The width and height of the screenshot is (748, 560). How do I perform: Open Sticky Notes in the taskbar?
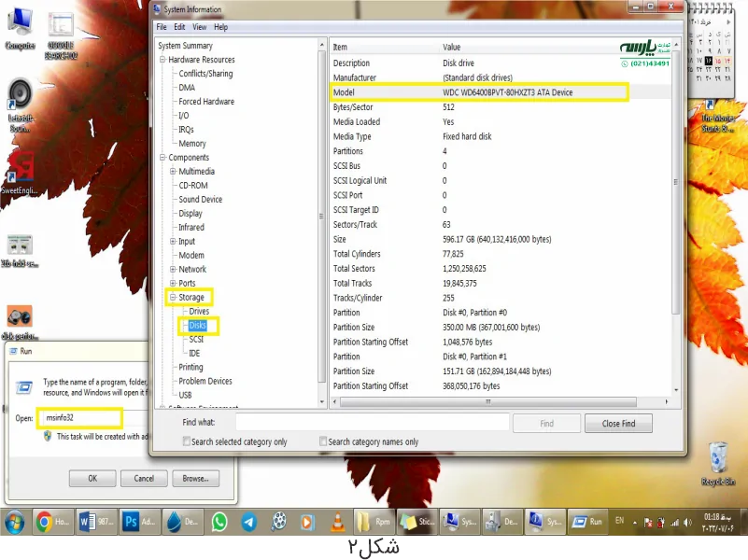[416, 522]
